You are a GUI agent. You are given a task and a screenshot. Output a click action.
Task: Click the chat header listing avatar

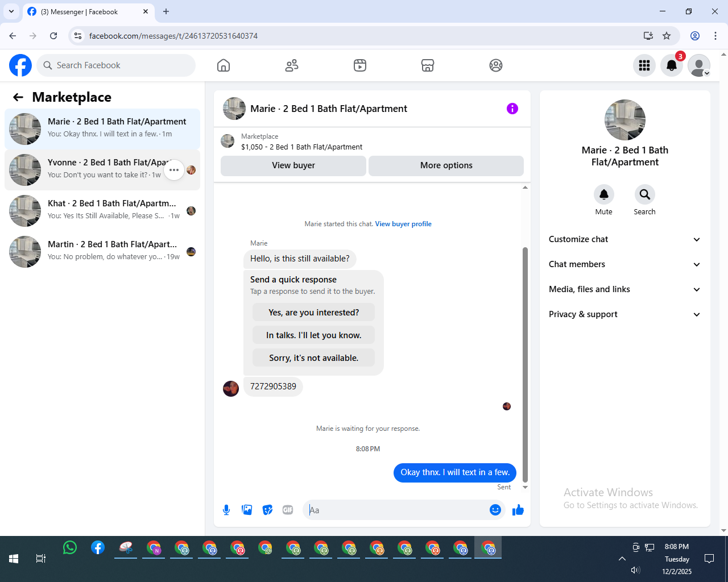(234, 109)
